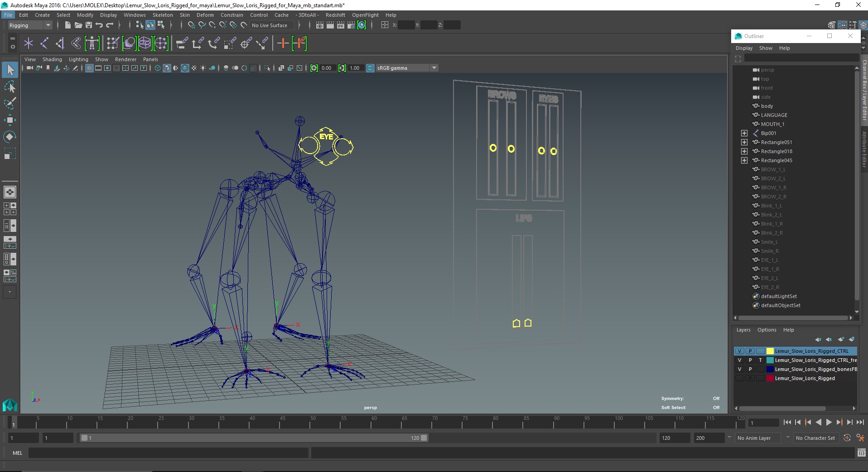Viewport: 868px width, 472px height.
Task: Click the Parent Constraint shelf icon
Action: pyautogui.click(x=182, y=43)
